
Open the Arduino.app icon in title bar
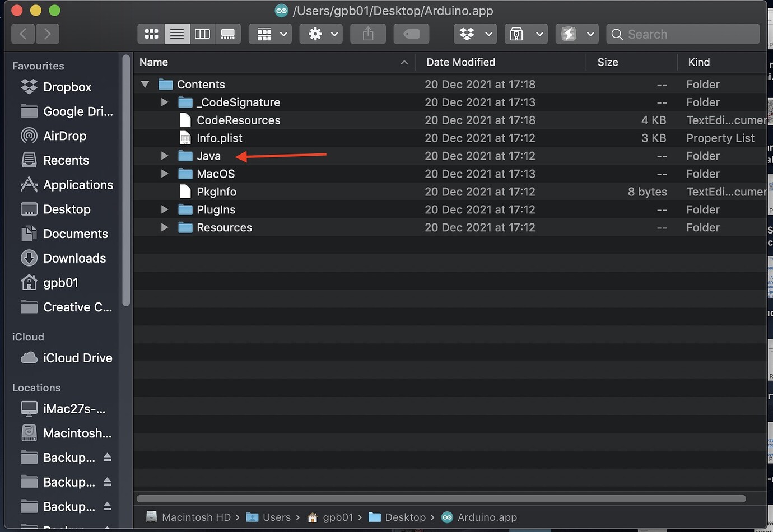(x=281, y=10)
